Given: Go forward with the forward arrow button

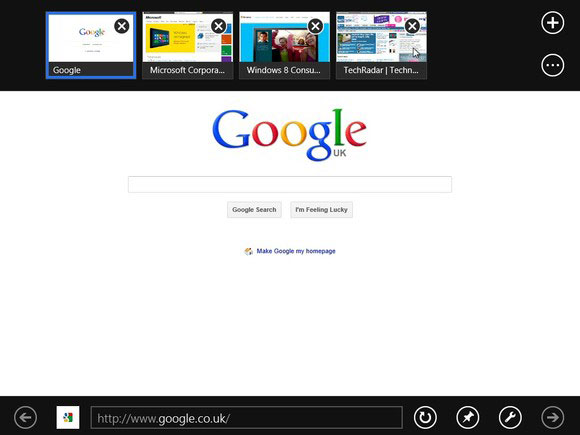Looking at the screenshot, I should coord(553,417).
